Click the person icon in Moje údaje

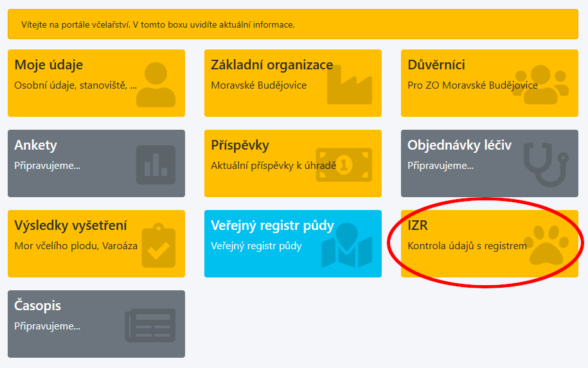point(156,85)
